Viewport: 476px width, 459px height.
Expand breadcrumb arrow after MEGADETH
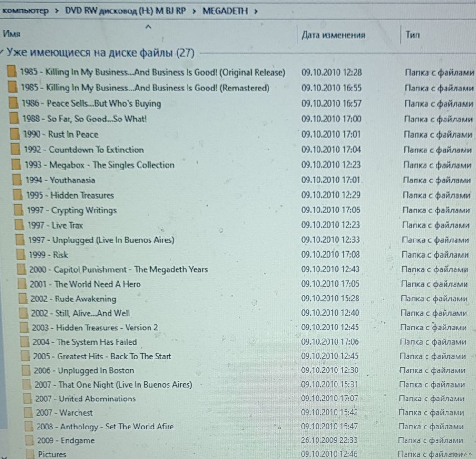coord(256,11)
